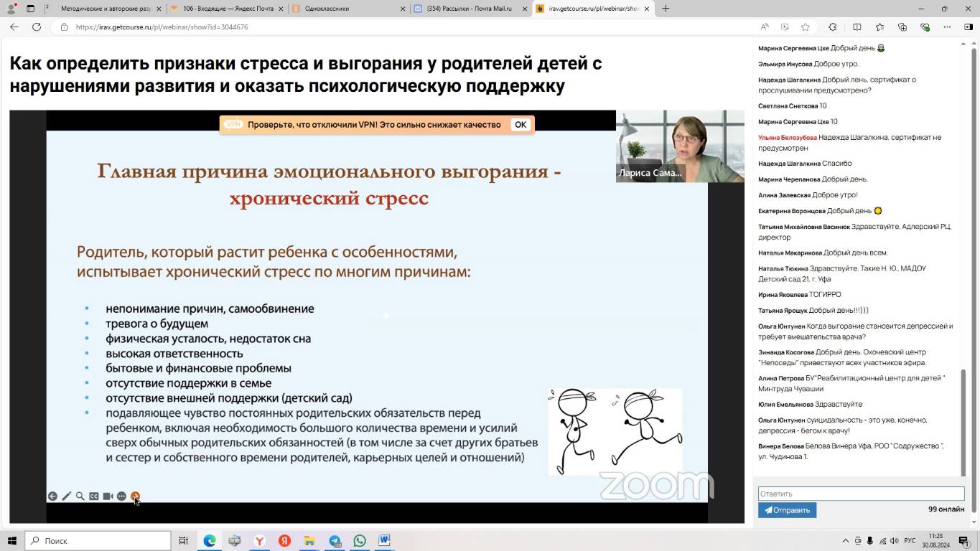Open browser extensions puzzle icon
This screenshot has height=551, width=980.
click(833, 27)
